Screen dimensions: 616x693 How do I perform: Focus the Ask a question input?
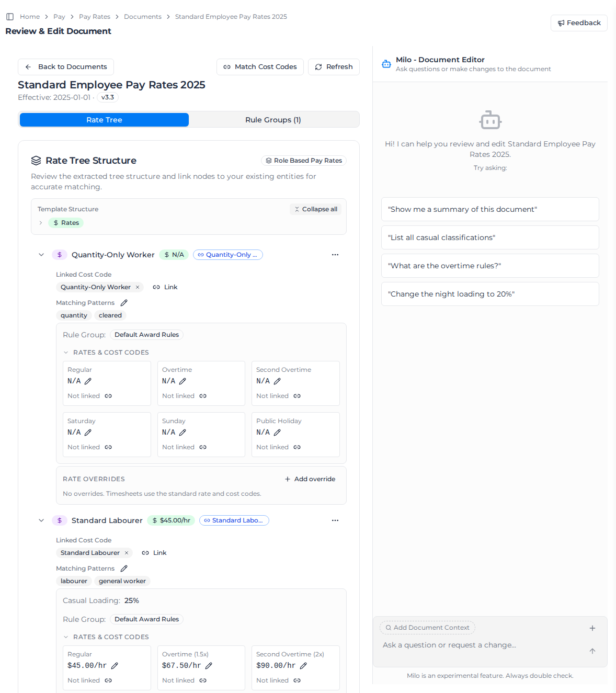pos(481,645)
